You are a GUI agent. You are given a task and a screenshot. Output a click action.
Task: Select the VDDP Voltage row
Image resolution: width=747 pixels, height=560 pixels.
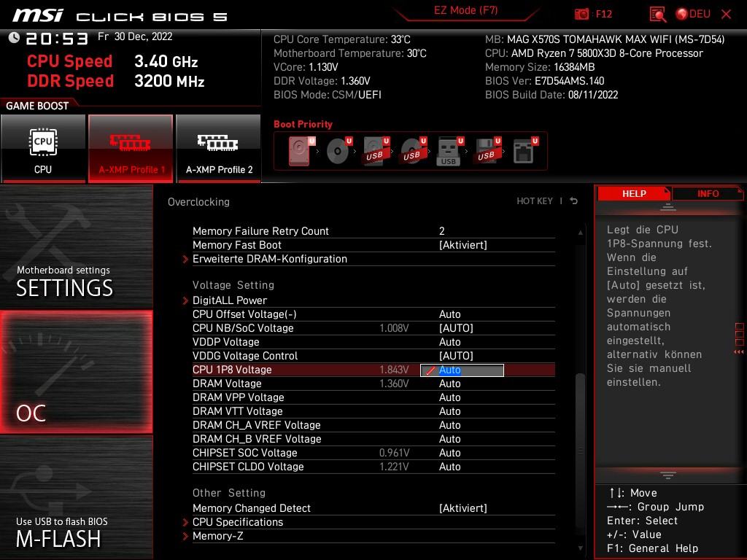tap(373, 342)
